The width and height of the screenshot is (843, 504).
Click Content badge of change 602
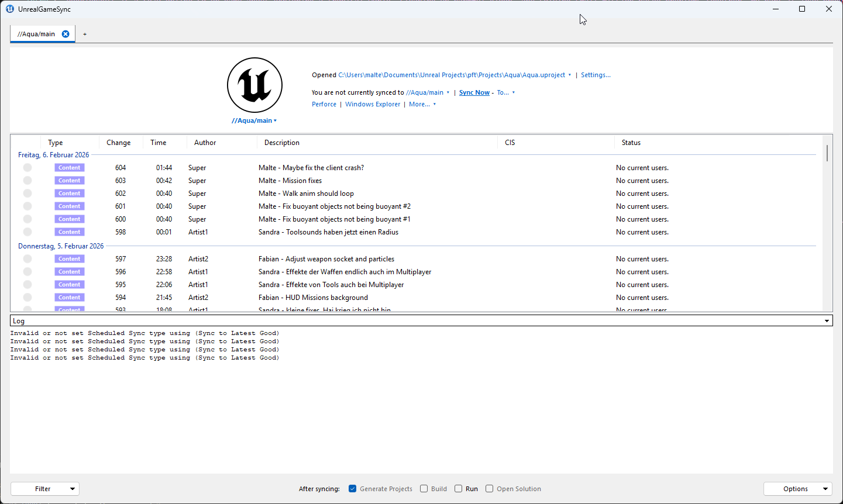point(70,194)
